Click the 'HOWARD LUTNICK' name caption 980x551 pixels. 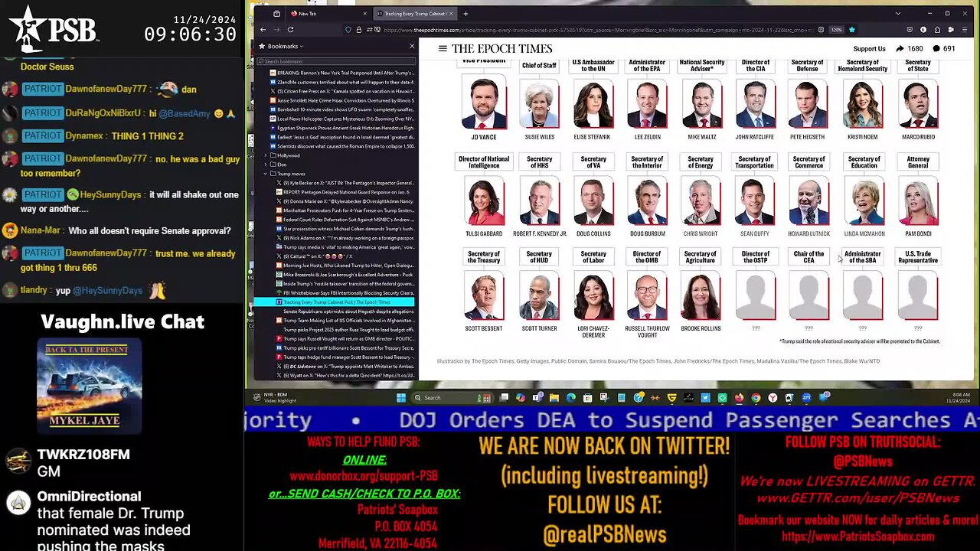(x=808, y=233)
